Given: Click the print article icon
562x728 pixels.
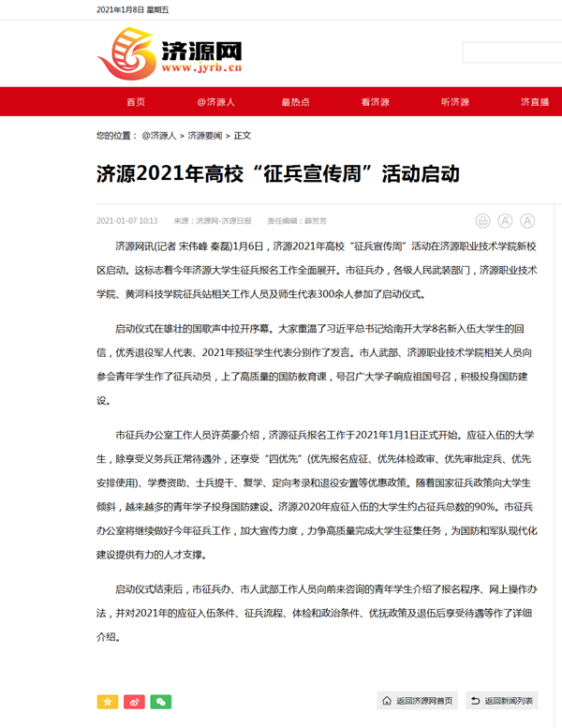Looking at the screenshot, I should pyautogui.click(x=482, y=221).
